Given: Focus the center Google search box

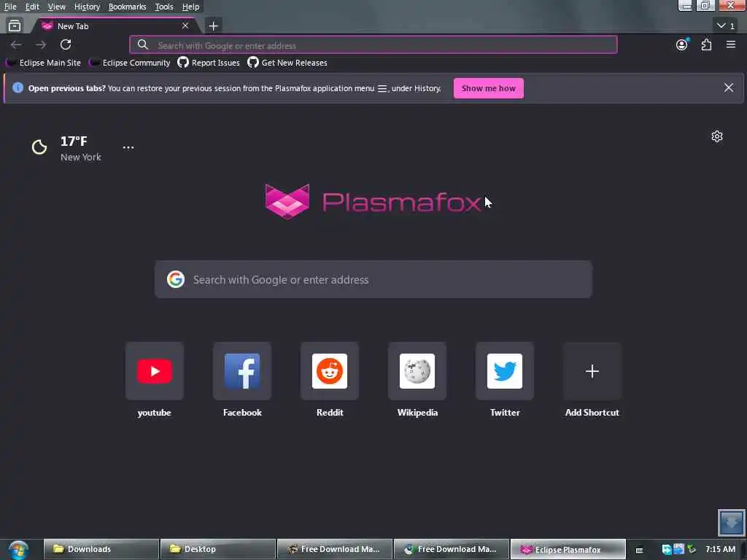Looking at the screenshot, I should 373,279.
